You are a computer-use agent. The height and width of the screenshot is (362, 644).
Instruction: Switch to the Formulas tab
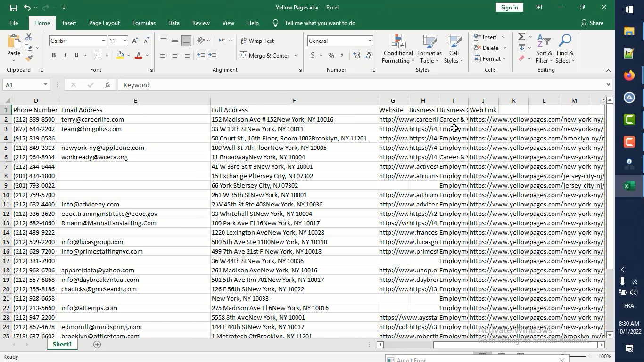tap(144, 23)
